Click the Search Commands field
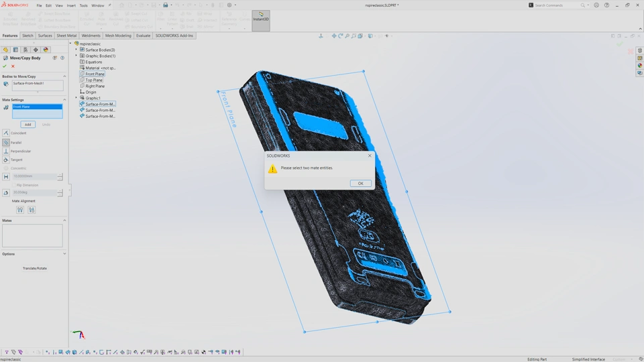Image resolution: width=644 pixels, height=362 pixels. [557, 5]
